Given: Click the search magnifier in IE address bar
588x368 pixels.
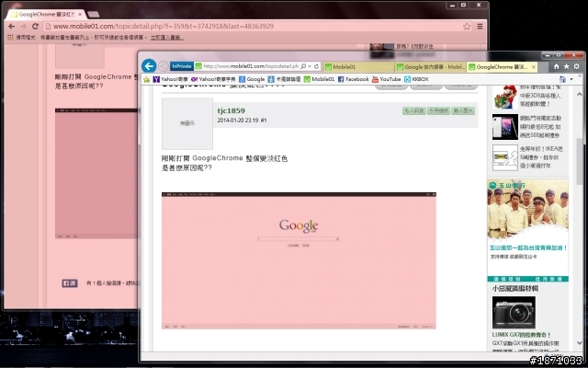Looking at the screenshot, I should (x=303, y=66).
